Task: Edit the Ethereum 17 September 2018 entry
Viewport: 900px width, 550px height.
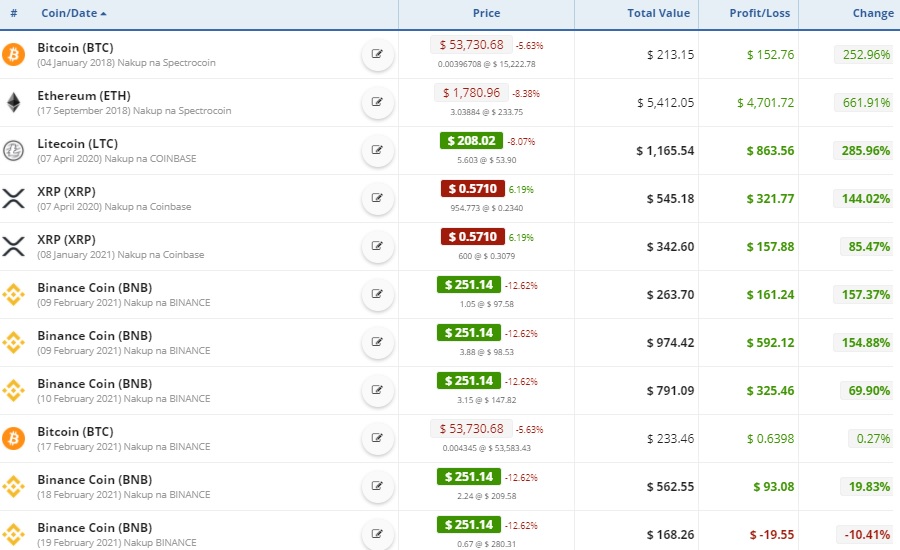Action: [x=377, y=102]
